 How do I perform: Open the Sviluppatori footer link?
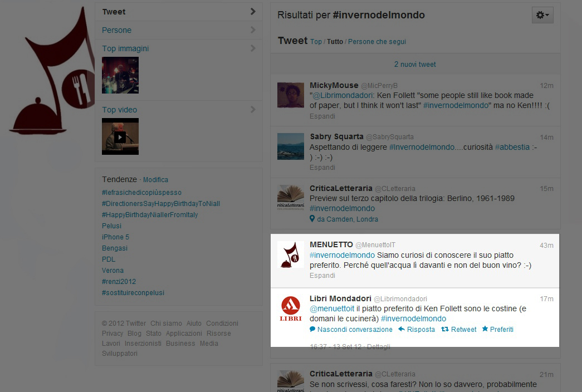tap(120, 354)
